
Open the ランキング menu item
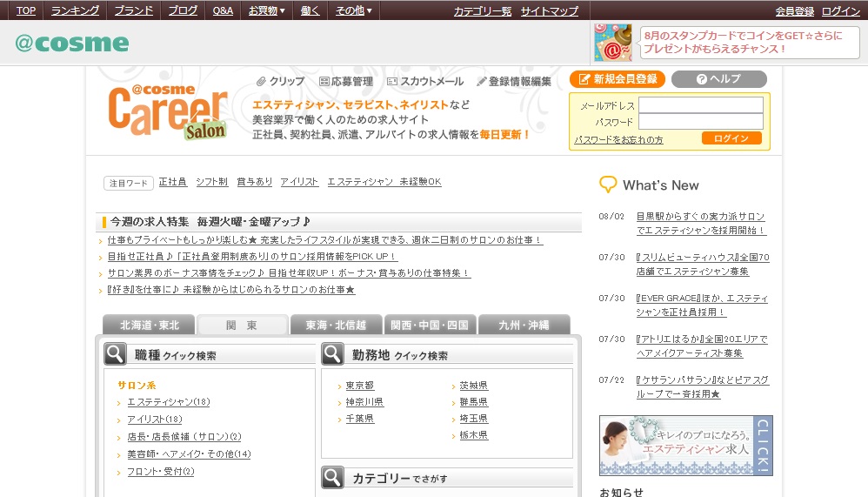click(x=76, y=10)
